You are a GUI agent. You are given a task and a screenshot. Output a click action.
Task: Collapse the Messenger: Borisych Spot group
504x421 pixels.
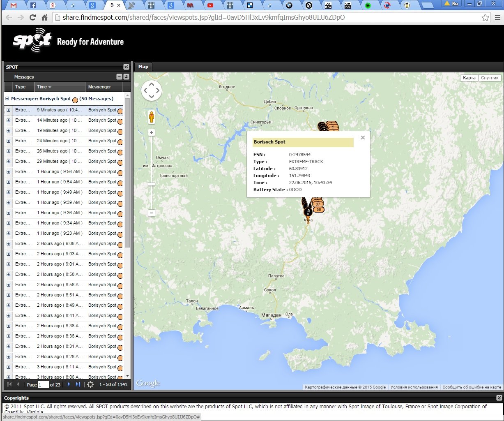pos(7,99)
